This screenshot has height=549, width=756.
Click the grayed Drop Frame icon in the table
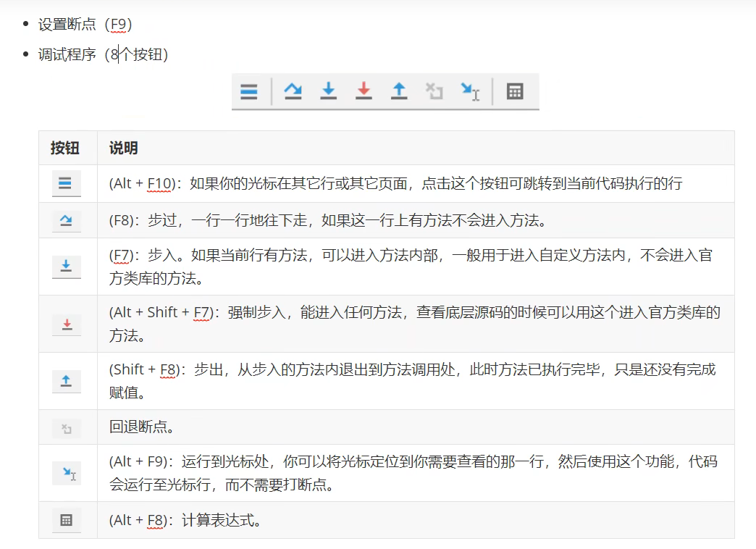(x=67, y=427)
